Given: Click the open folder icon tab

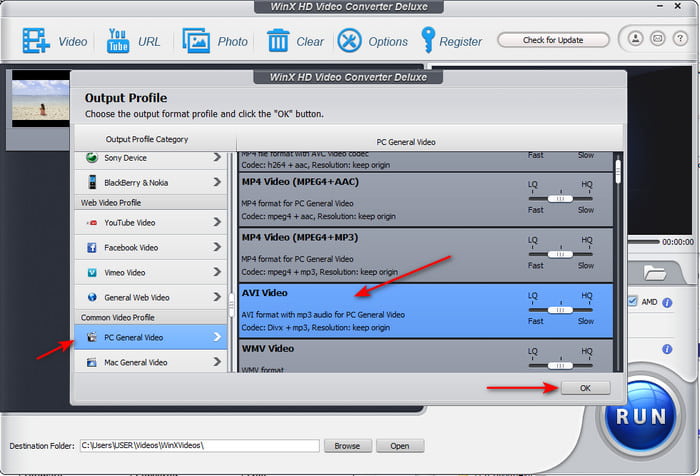Looking at the screenshot, I should point(654,272).
